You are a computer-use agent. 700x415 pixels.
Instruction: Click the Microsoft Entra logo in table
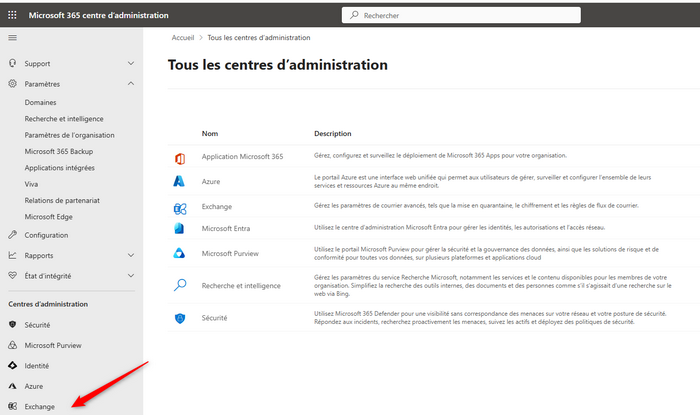coord(179,228)
